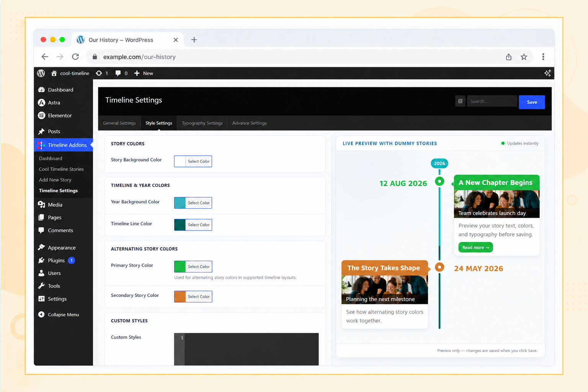Click the browser address bar URL
Image resolution: width=588 pixels, height=392 pixels.
click(x=139, y=57)
